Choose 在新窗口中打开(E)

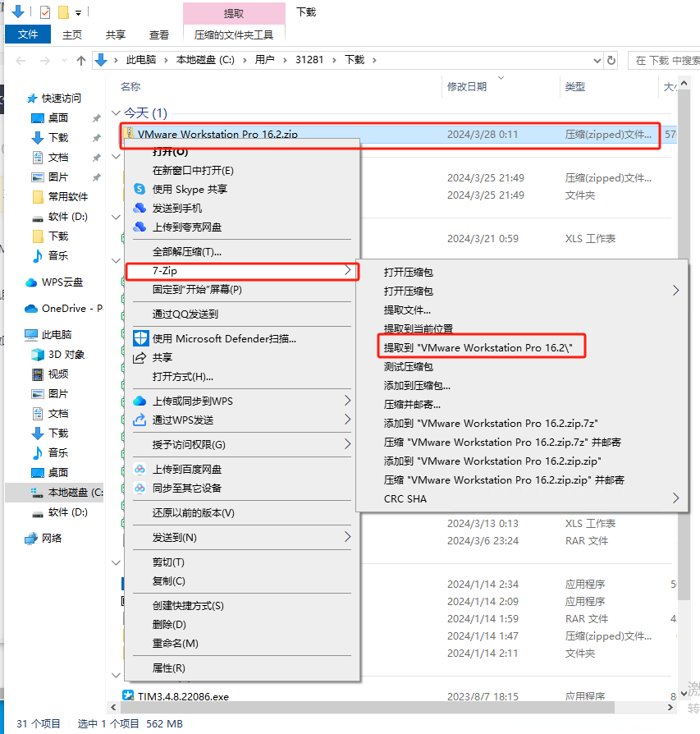pyautogui.click(x=193, y=171)
